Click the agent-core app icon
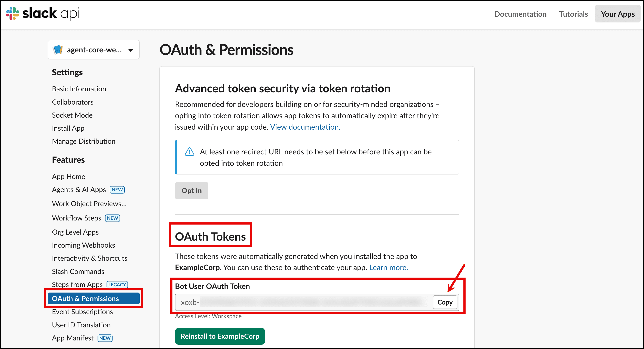 [x=58, y=49]
